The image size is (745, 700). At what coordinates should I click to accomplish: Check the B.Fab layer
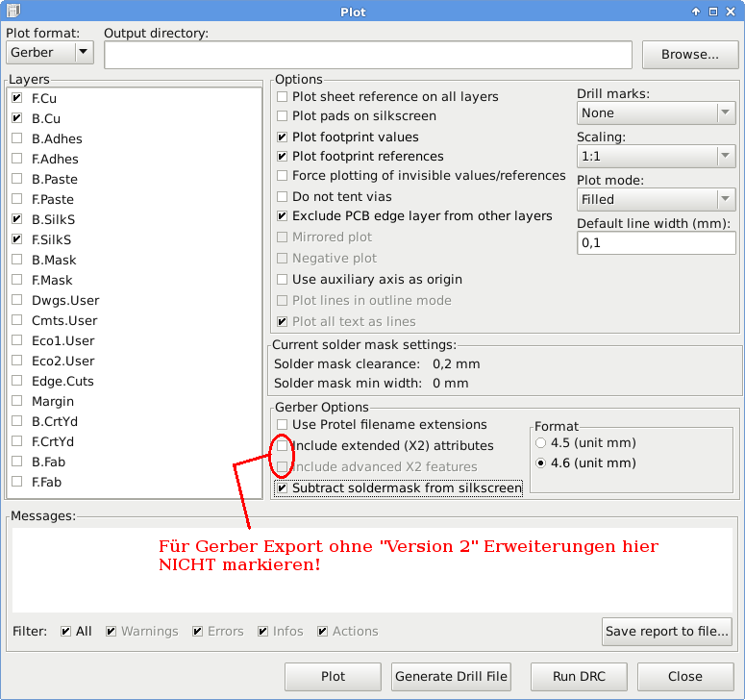coord(17,462)
